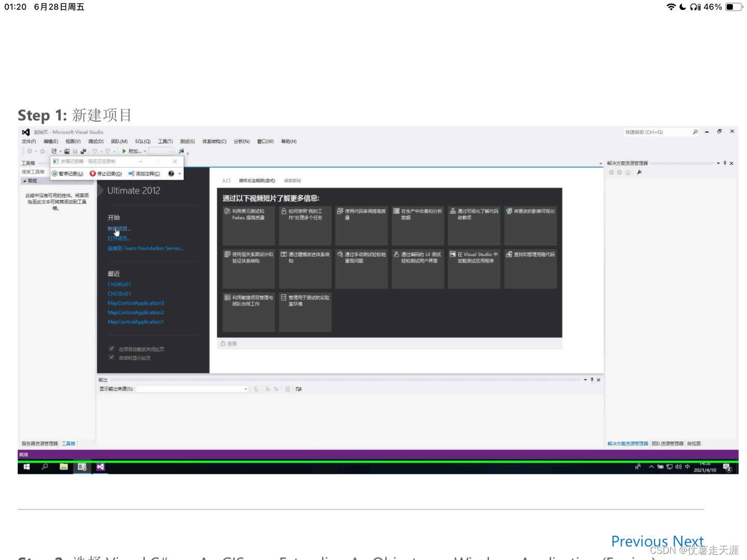The width and height of the screenshot is (747, 560).
Task: Add a comment in the Steps Recorder window
Action: (x=144, y=174)
